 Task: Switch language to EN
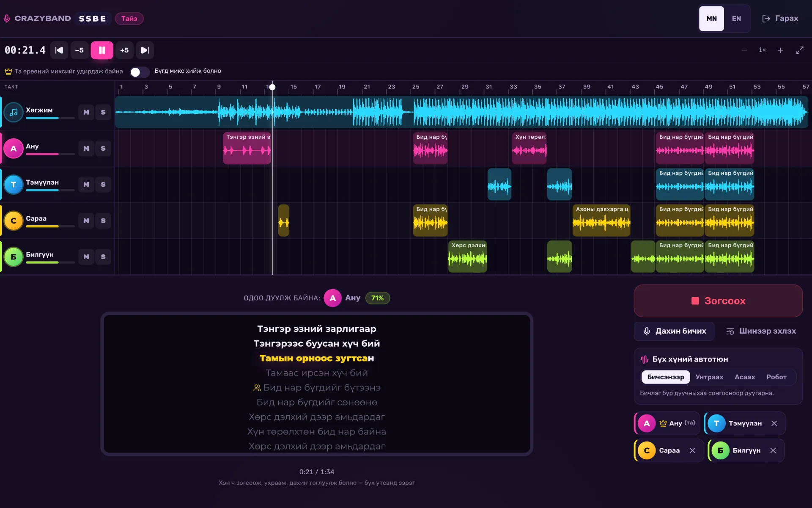click(736, 19)
